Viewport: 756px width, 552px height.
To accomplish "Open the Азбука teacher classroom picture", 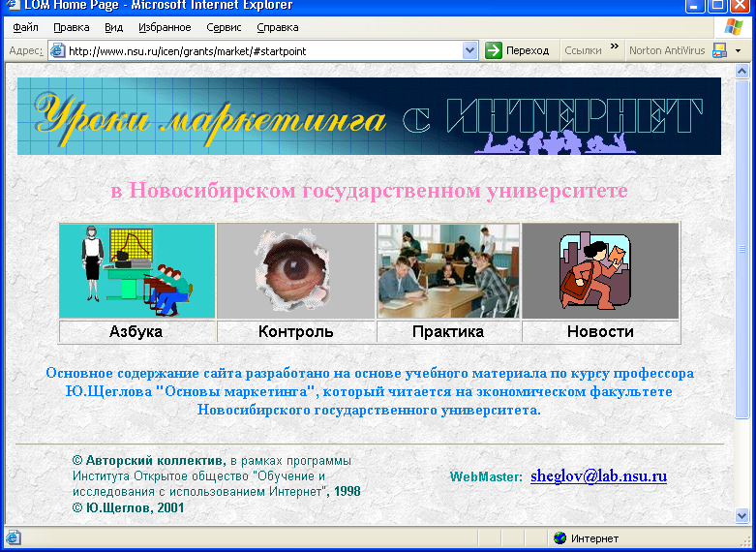I will click(x=137, y=271).
